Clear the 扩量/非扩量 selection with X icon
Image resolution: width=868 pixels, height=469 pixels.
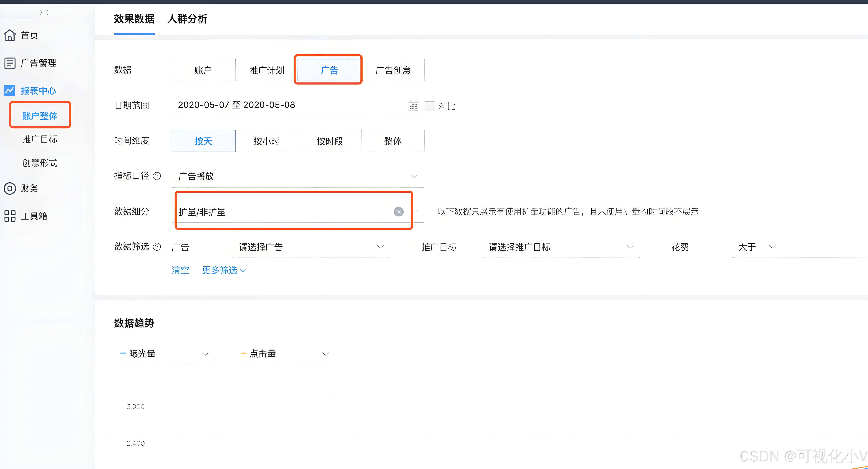[x=399, y=212]
